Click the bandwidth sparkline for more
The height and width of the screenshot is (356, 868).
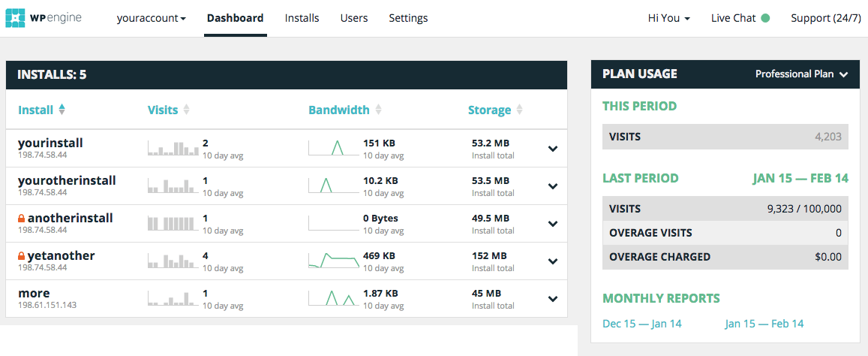333,297
